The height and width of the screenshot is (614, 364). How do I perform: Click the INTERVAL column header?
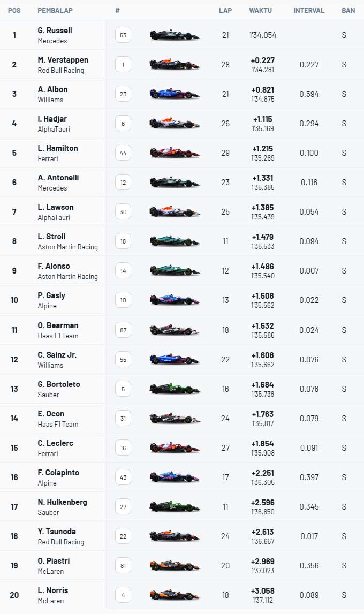[x=309, y=10]
